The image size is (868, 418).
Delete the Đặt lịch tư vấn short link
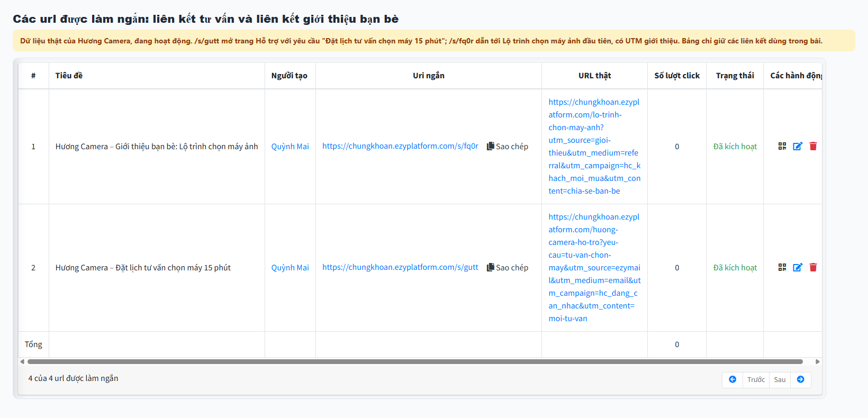click(x=813, y=267)
